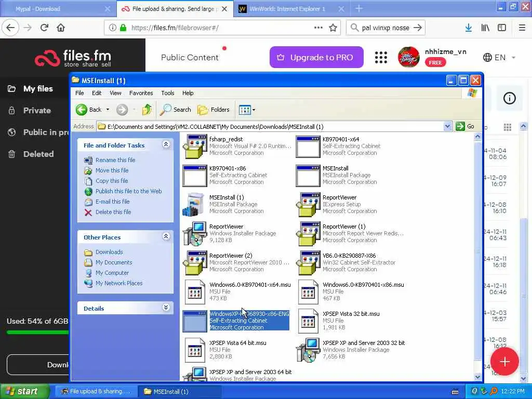Select ReportViewer Windows Installer Package icon
The width and height of the screenshot is (532, 399).
195,234
